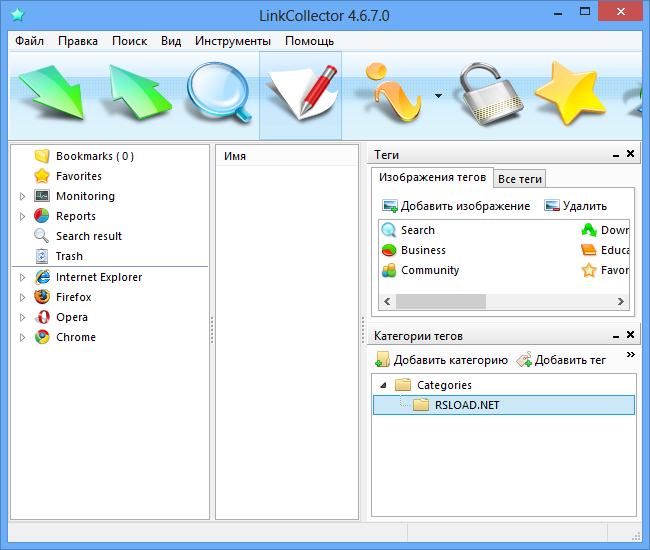Select Internet Explorer in the browser list
650x550 pixels.
(88, 277)
